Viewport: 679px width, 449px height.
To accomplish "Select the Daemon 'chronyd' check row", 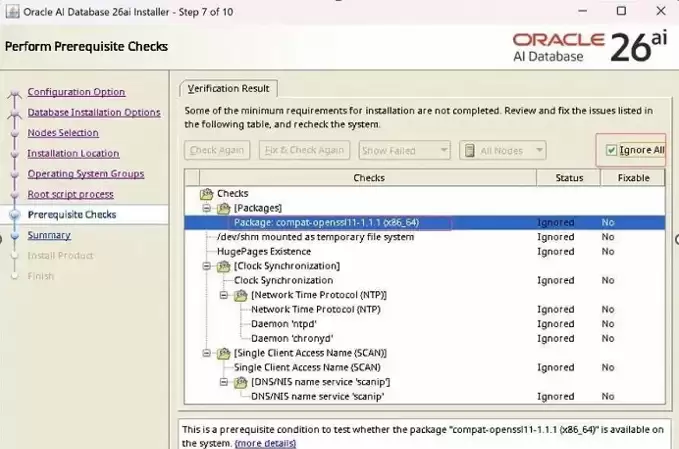I will tap(425, 339).
